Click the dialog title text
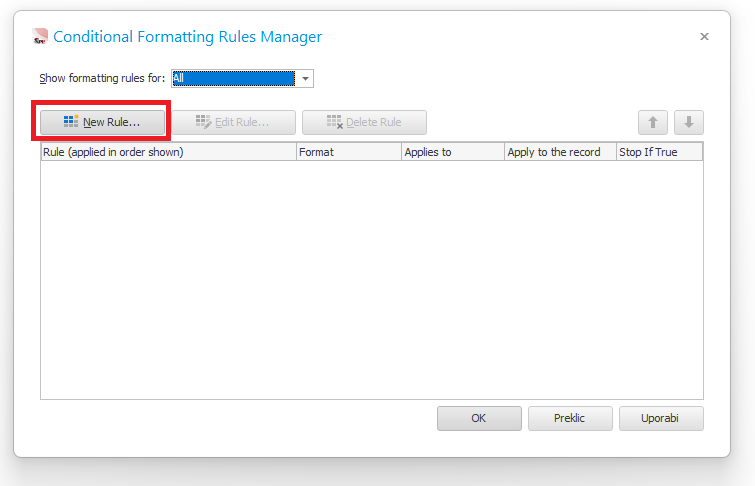The image size is (755, 486). tap(187, 37)
